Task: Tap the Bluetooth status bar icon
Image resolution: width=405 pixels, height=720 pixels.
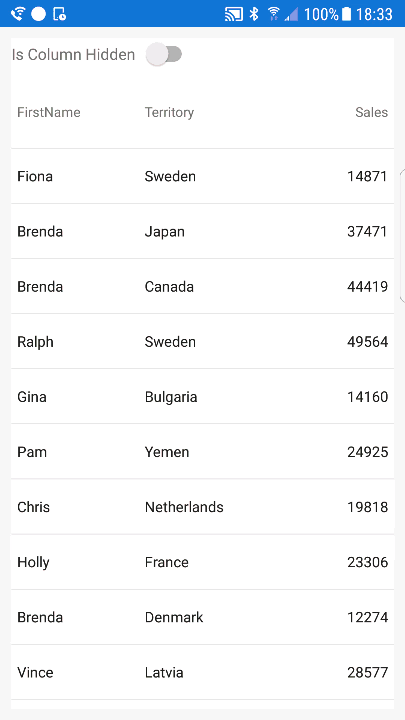Action: [254, 14]
